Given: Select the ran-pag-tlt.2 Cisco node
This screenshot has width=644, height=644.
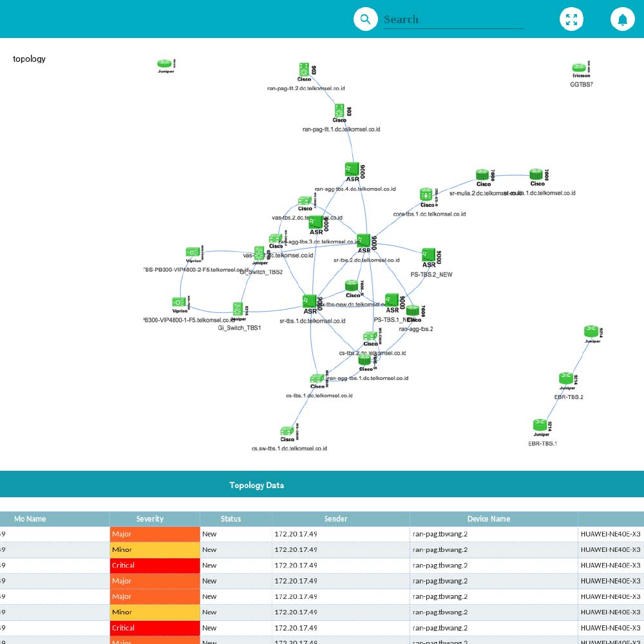Looking at the screenshot, I should pos(304,70).
